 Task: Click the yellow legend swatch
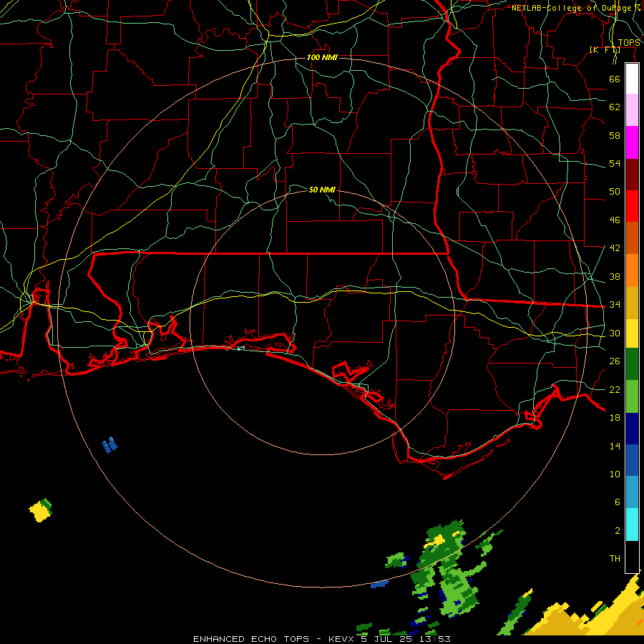coord(632,333)
